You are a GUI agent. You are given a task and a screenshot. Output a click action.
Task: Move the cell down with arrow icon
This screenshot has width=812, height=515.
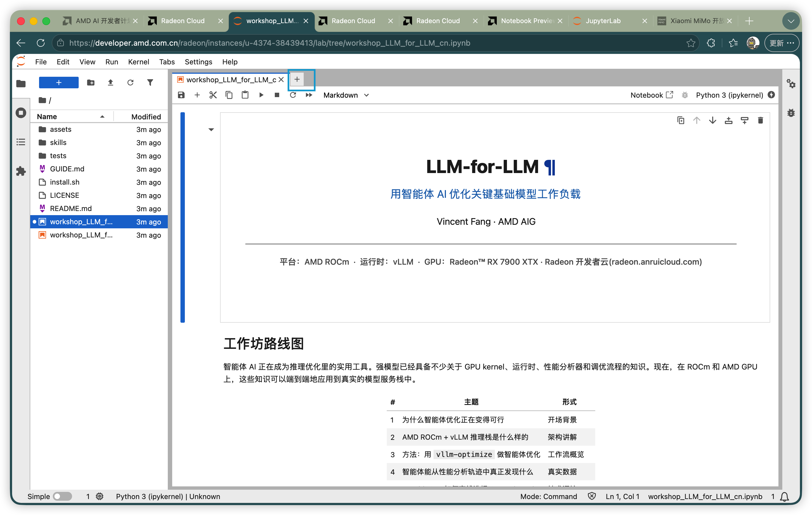712,120
